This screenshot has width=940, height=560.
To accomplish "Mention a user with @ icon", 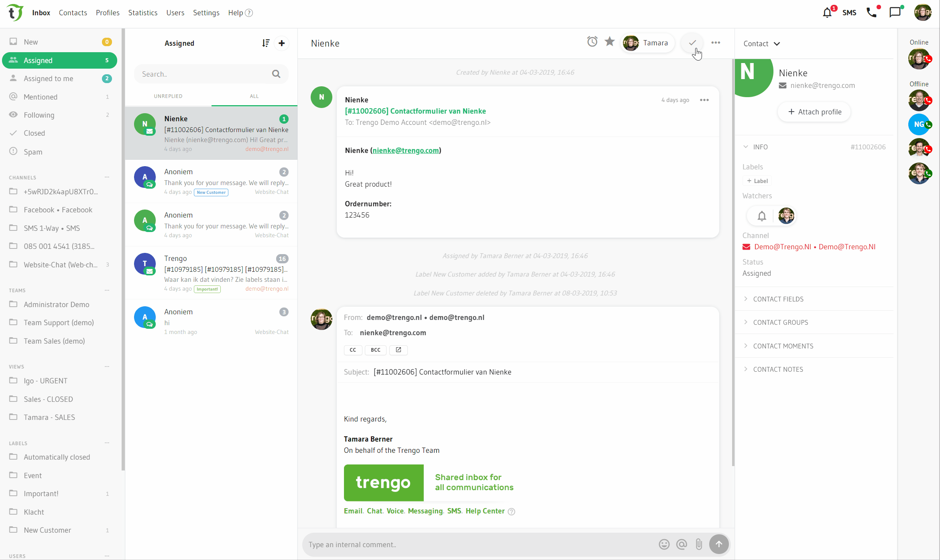I will (x=682, y=545).
